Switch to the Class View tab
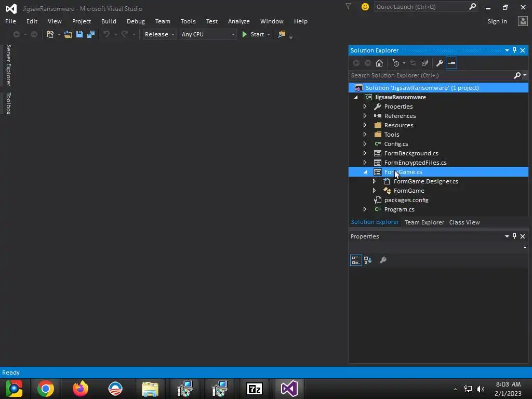Viewport: 532px width, 399px height. [x=464, y=222]
